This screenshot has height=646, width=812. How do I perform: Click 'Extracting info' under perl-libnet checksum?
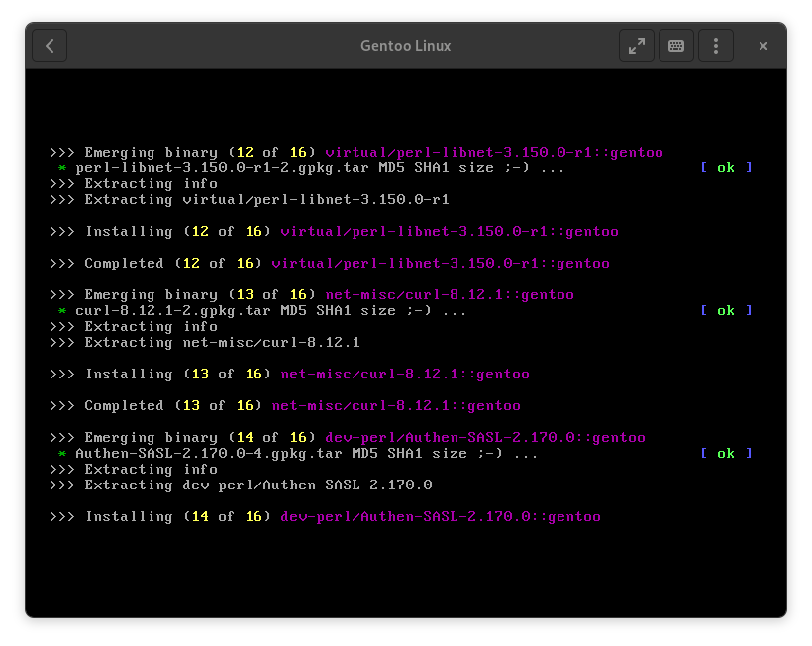coord(134,184)
